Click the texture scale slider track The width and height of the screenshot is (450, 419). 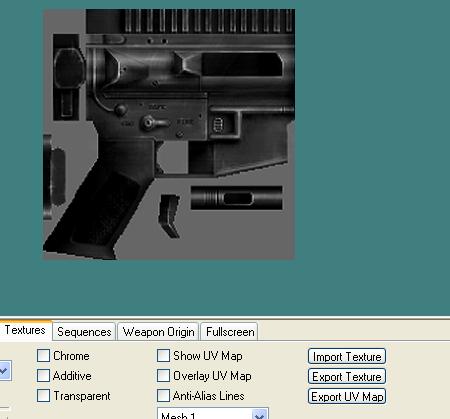pos(5,408)
